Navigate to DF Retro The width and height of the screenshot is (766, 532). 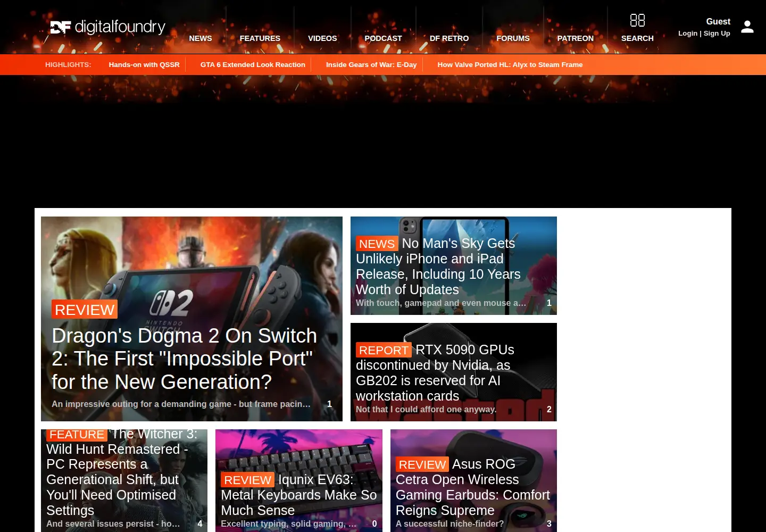[x=449, y=38]
